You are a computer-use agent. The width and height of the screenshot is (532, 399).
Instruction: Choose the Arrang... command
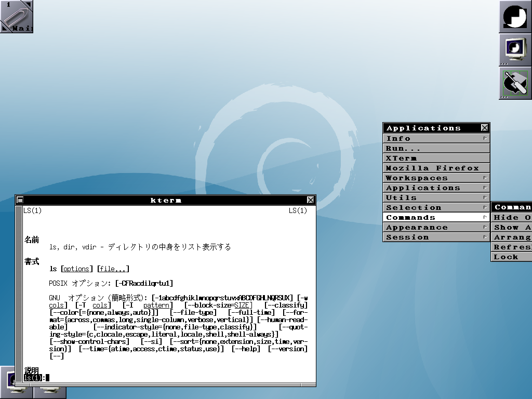tap(512, 237)
